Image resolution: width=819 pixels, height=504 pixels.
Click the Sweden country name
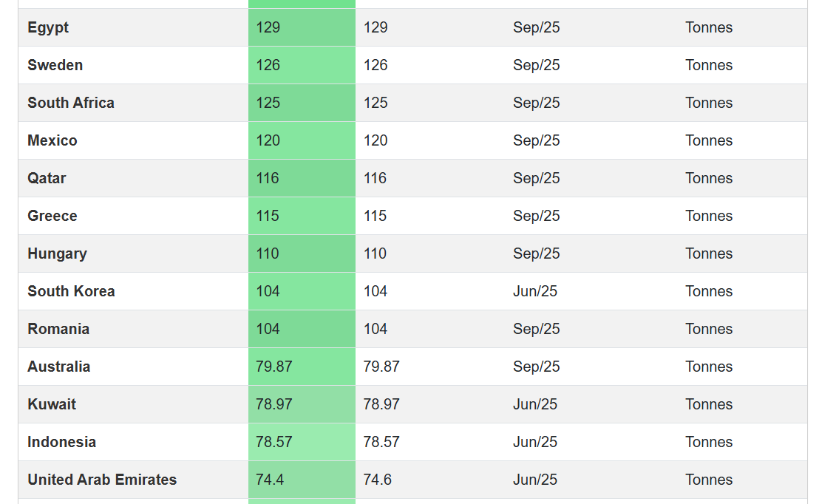(x=55, y=65)
